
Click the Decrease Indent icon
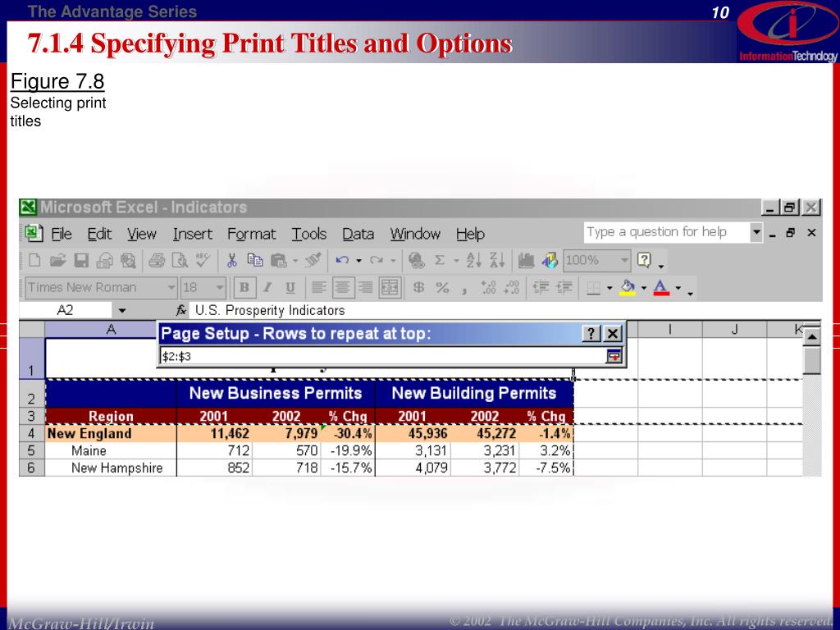coord(541,288)
